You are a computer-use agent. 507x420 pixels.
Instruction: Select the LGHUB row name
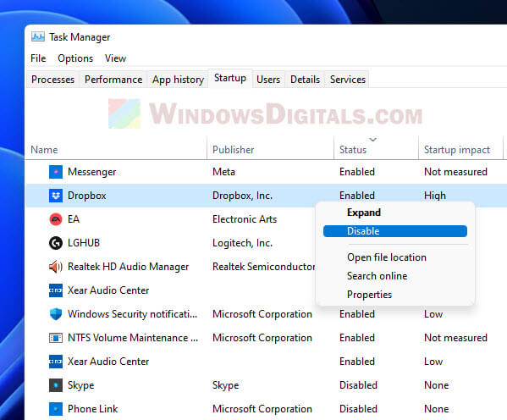pos(84,243)
